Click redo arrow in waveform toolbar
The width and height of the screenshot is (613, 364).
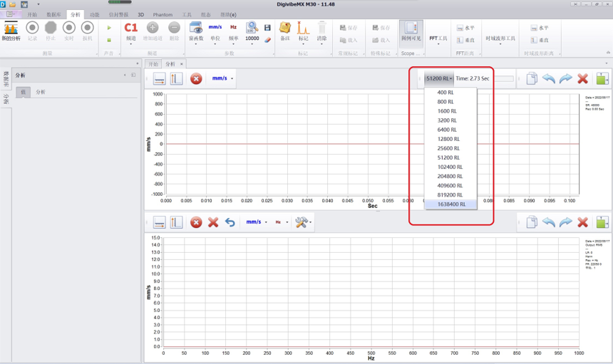pos(566,78)
